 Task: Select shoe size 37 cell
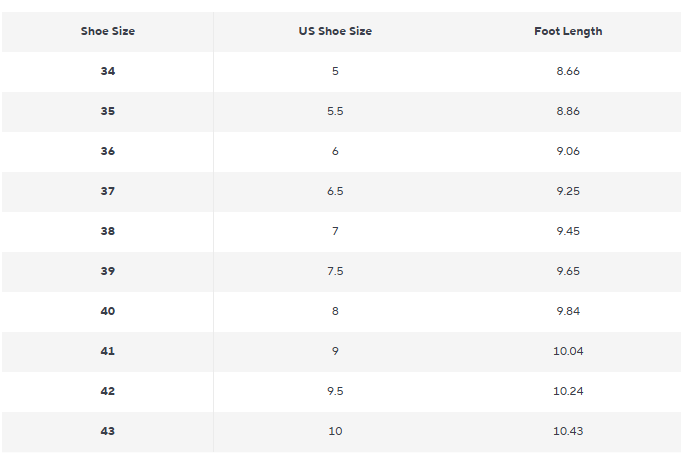tap(108, 191)
